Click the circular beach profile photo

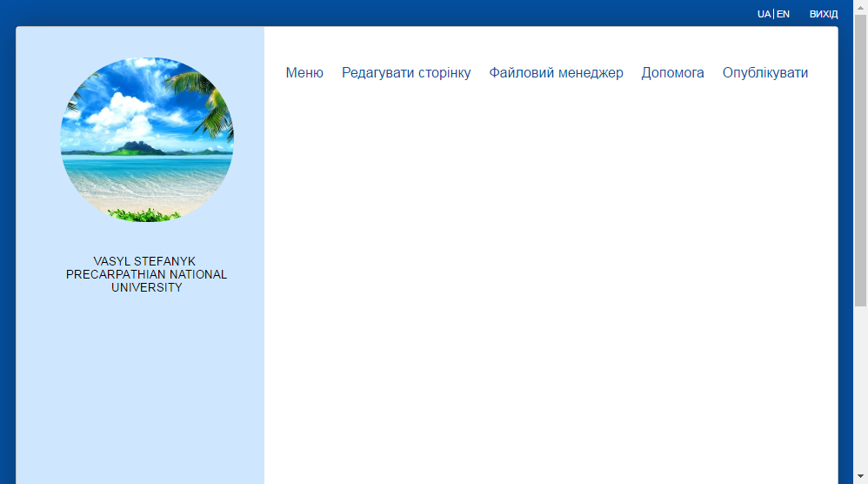tap(147, 139)
